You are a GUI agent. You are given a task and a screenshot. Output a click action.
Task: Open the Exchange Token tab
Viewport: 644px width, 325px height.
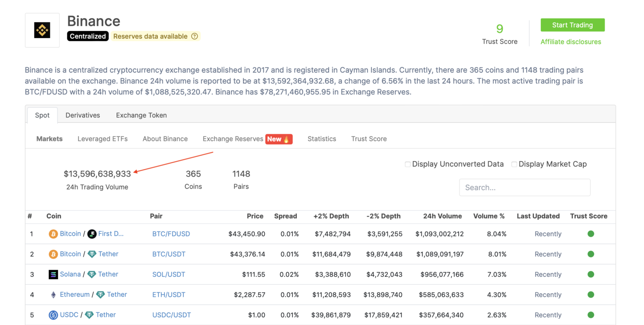pyautogui.click(x=141, y=115)
